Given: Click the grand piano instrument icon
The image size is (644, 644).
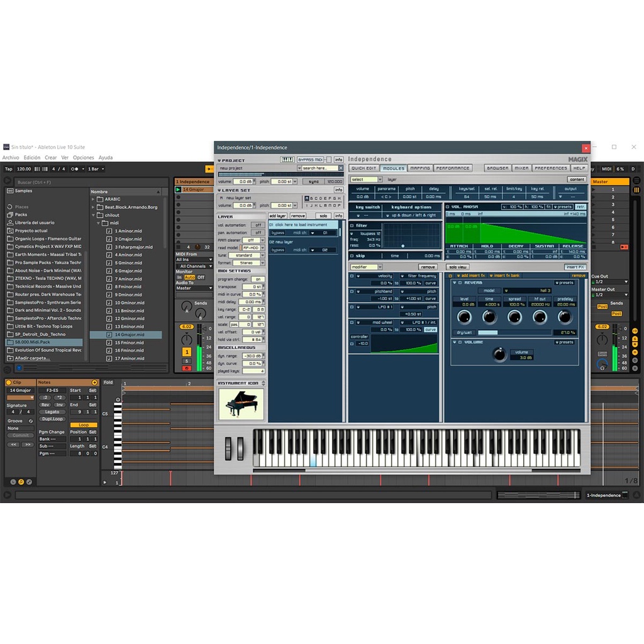Looking at the screenshot, I should pos(241,404).
